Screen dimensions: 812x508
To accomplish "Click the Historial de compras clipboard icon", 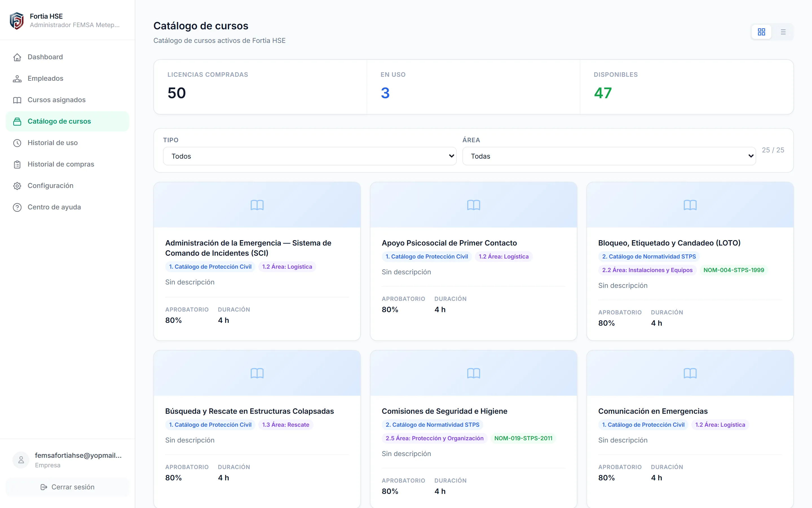I will click(17, 165).
